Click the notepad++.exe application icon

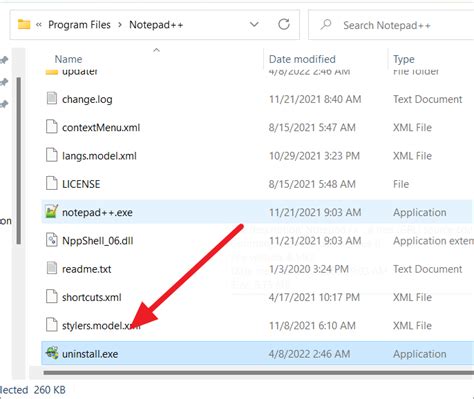click(x=52, y=212)
